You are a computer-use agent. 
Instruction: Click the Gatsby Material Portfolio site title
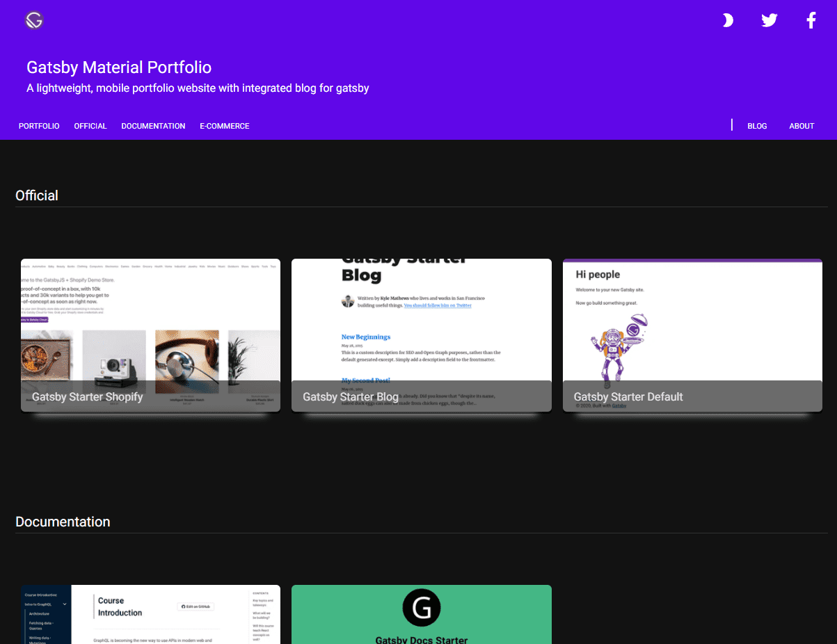pyautogui.click(x=119, y=67)
